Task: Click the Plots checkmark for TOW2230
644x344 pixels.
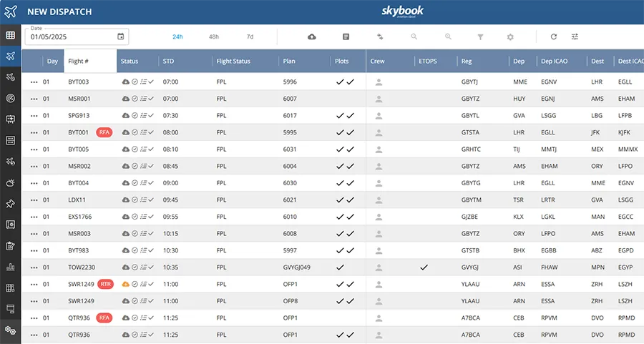Action: [x=340, y=267]
